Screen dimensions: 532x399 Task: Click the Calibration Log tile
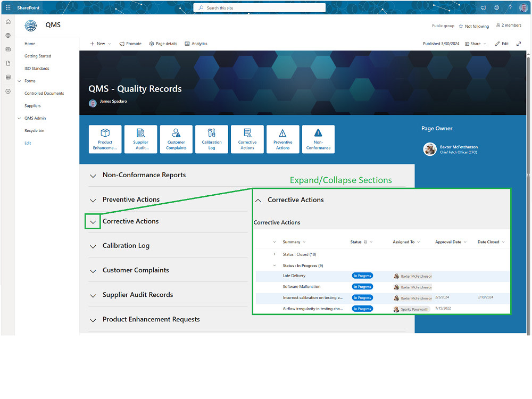(212, 139)
